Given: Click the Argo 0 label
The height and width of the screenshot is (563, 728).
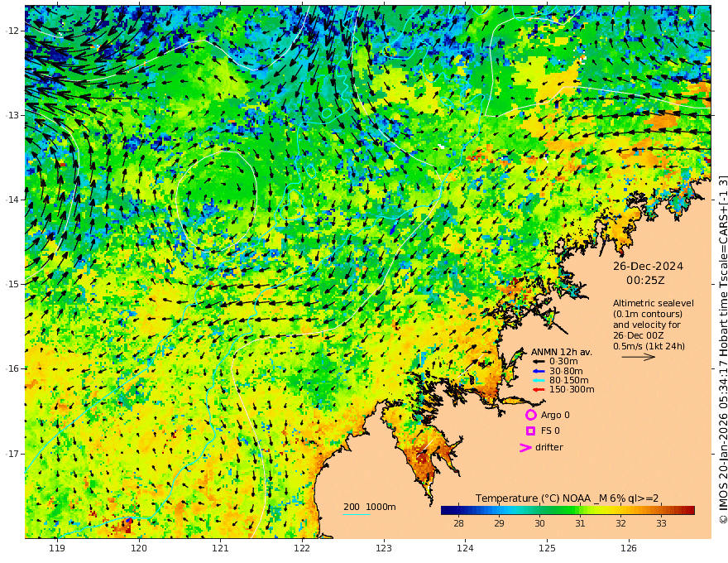Looking at the screenshot, I should click(555, 415).
